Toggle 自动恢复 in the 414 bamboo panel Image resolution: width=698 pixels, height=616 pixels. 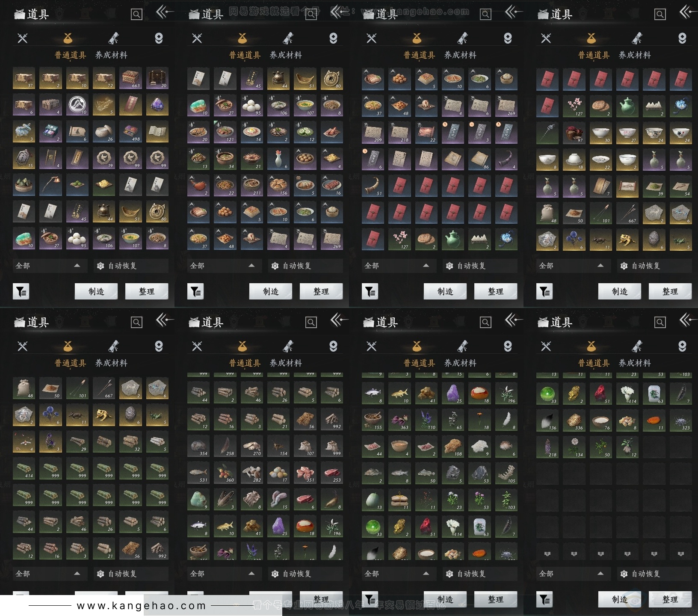pos(131,574)
